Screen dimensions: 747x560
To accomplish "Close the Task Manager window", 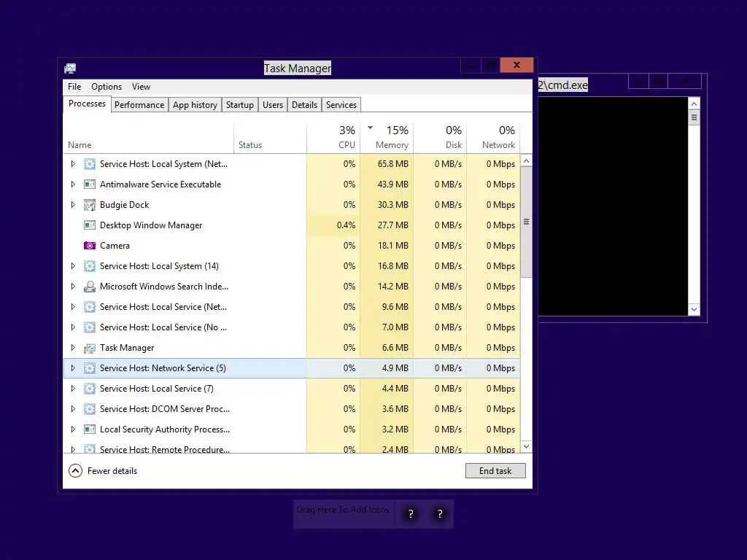I will (516, 65).
